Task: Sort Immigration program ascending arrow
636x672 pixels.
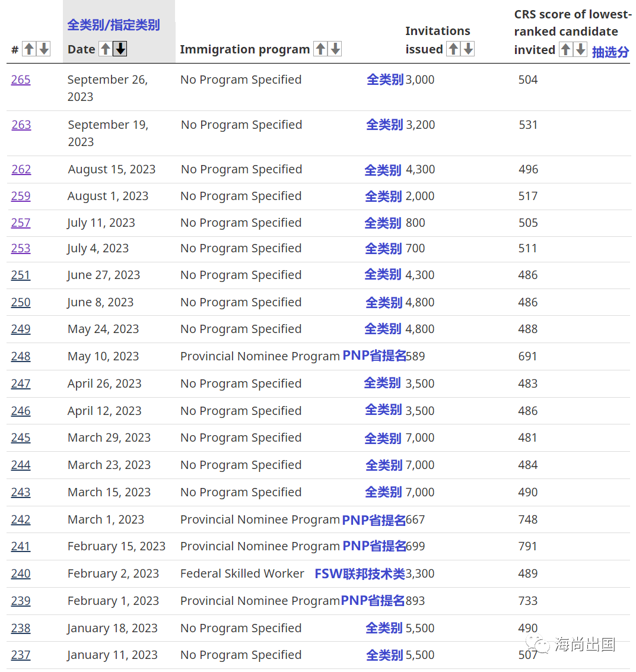Action: [x=320, y=49]
